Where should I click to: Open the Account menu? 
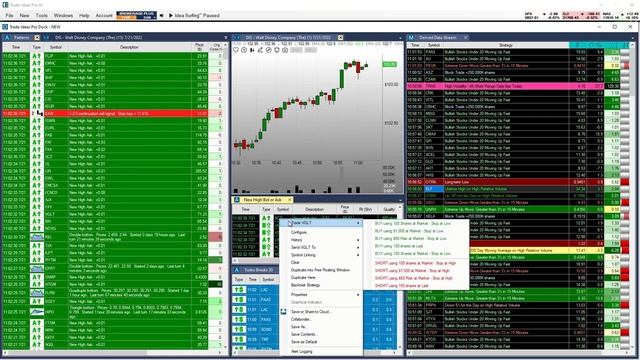click(x=104, y=16)
